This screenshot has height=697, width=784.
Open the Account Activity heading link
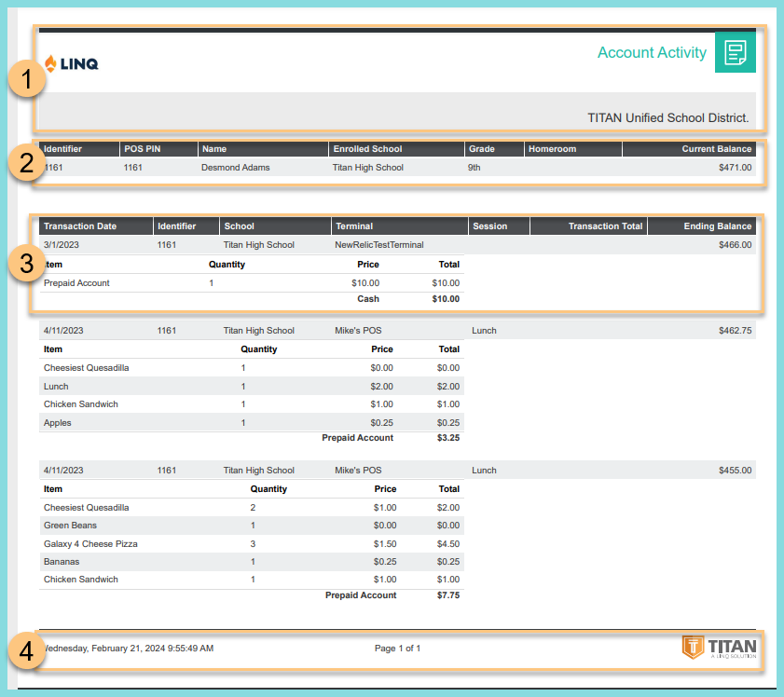coord(652,53)
